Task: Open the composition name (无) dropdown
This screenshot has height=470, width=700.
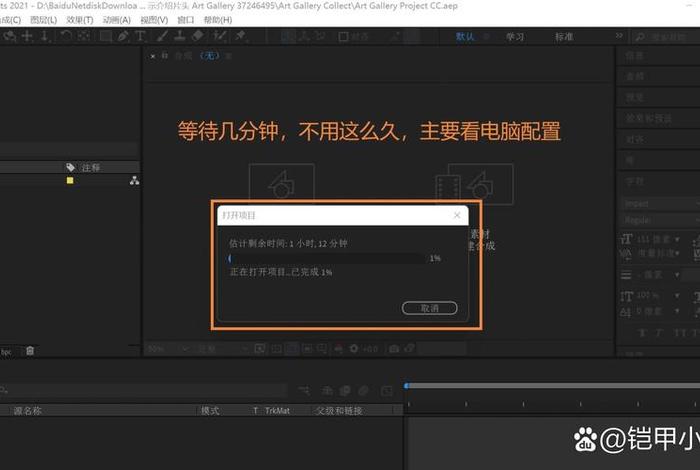Action: pyautogui.click(x=209, y=56)
